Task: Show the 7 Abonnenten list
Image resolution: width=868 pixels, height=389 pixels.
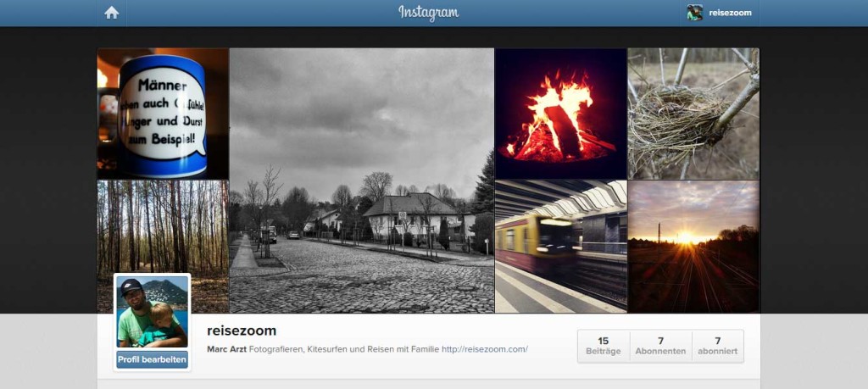Action: click(x=660, y=347)
